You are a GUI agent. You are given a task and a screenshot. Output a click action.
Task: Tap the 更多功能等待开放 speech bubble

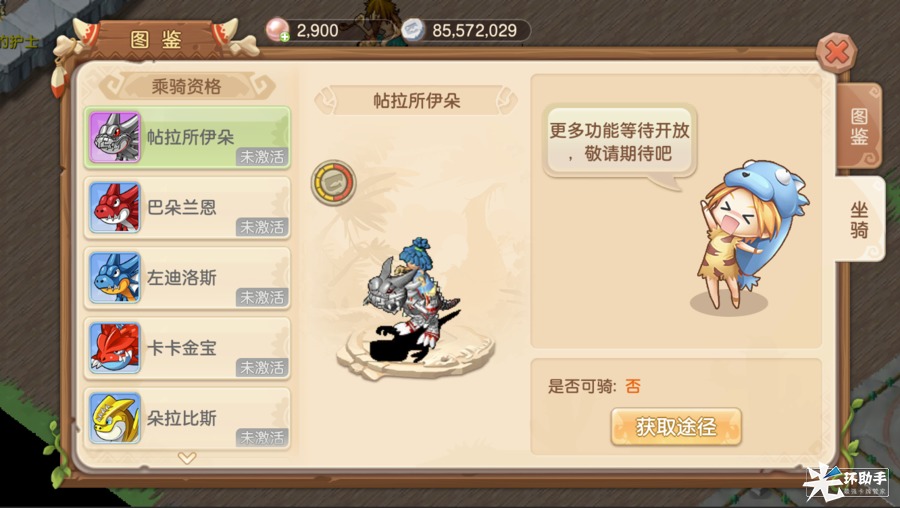(x=619, y=142)
